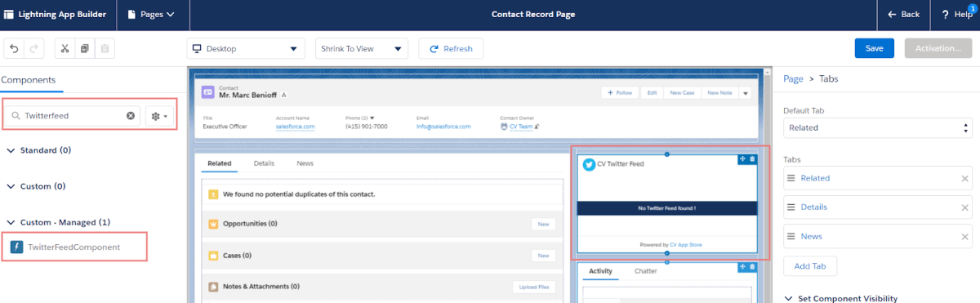Click the Contact record icon
This screenshot has height=303, width=980.
(208, 92)
